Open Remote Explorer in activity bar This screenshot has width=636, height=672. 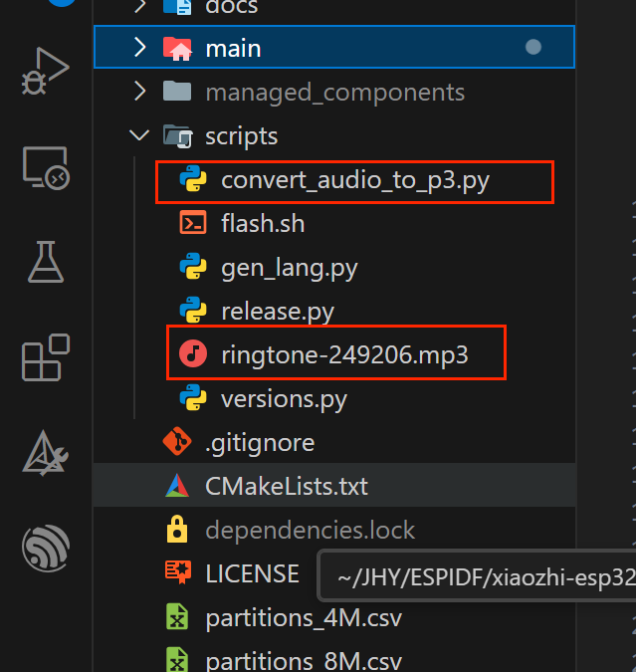click(45, 167)
